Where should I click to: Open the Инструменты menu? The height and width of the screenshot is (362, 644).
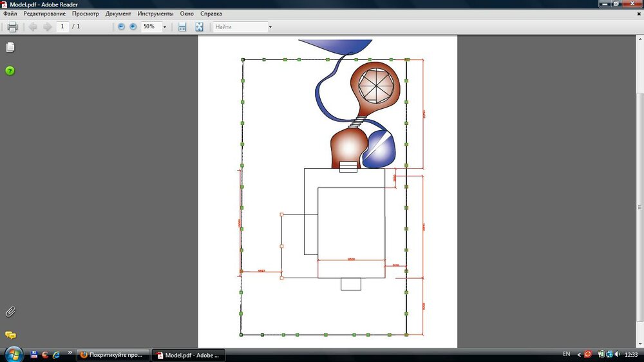pyautogui.click(x=155, y=14)
